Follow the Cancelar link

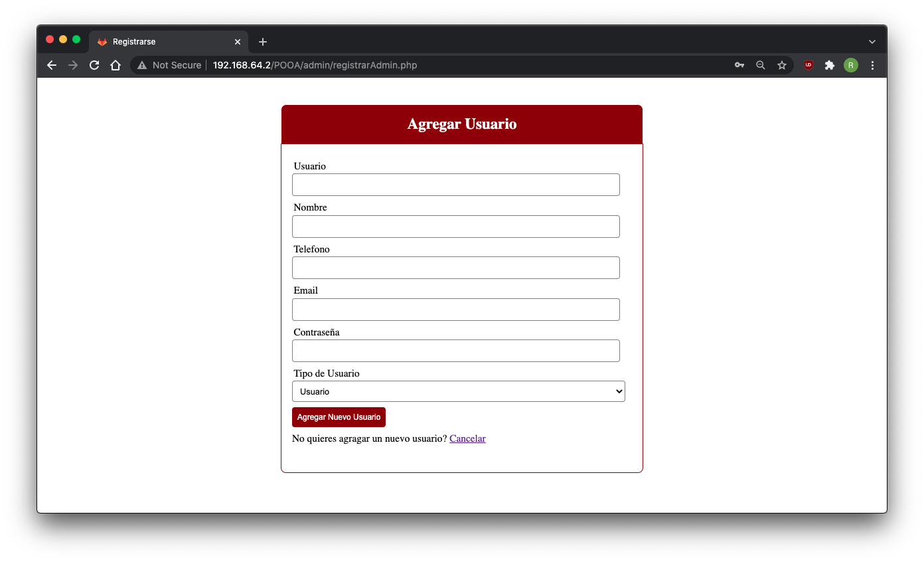[467, 438]
